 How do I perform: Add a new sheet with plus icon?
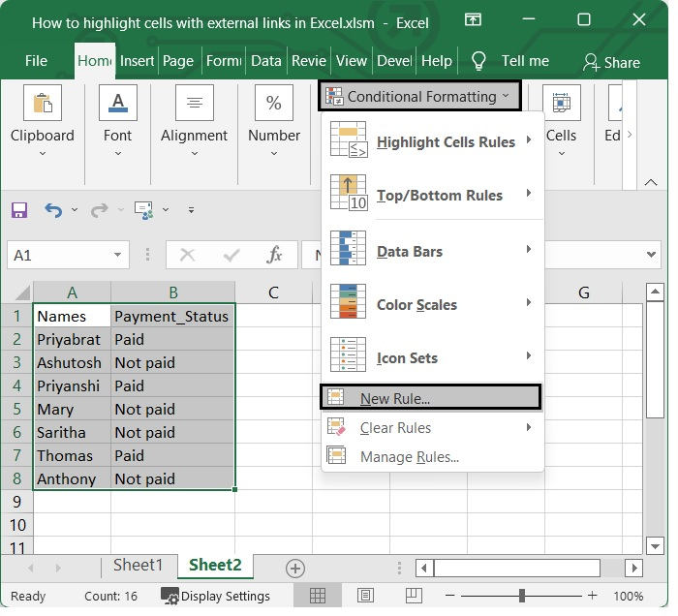pos(295,569)
